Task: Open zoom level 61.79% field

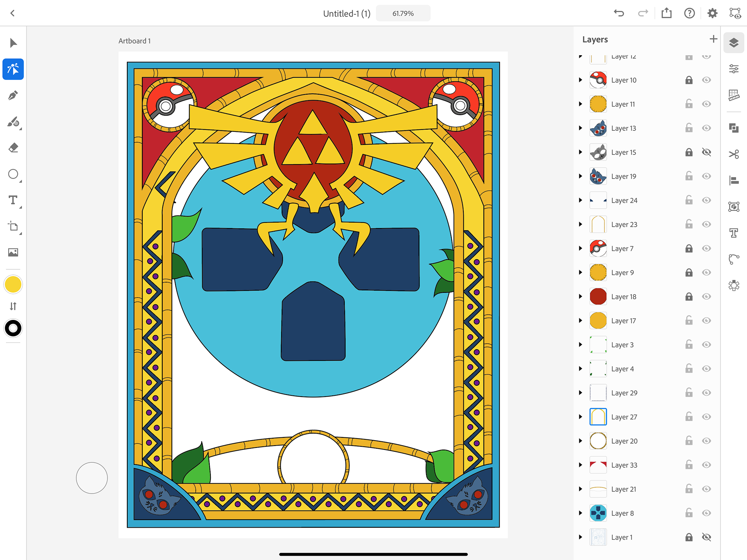Action: (403, 13)
